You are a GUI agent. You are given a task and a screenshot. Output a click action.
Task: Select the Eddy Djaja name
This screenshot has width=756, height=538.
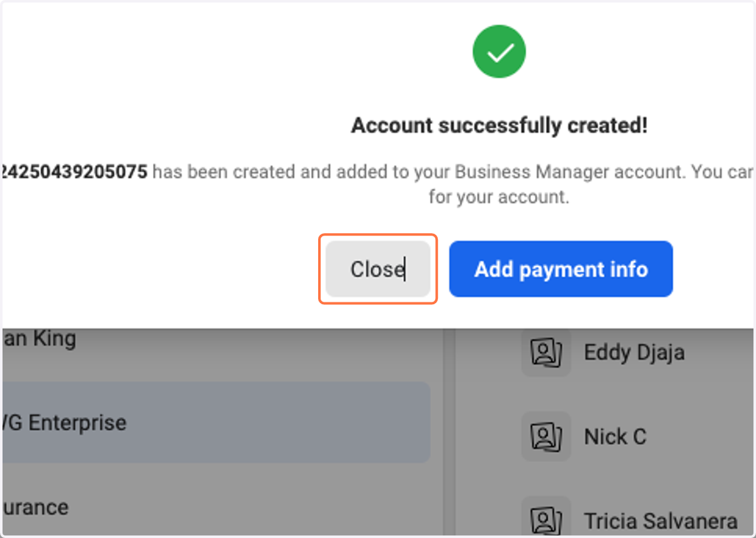pyautogui.click(x=634, y=352)
